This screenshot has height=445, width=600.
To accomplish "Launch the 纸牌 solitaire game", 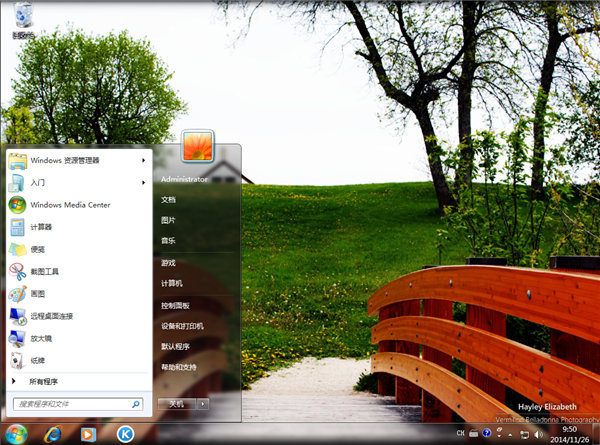I will point(37,360).
